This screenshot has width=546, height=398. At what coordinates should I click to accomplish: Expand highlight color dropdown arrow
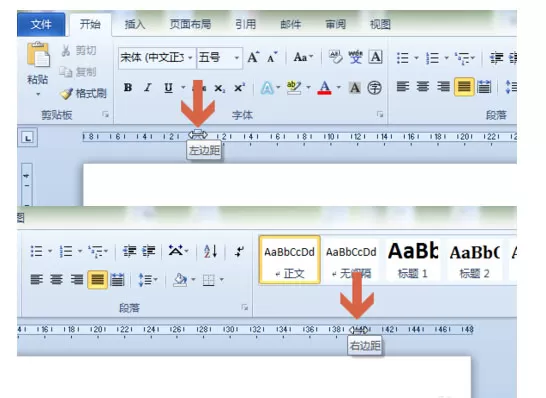(x=308, y=87)
